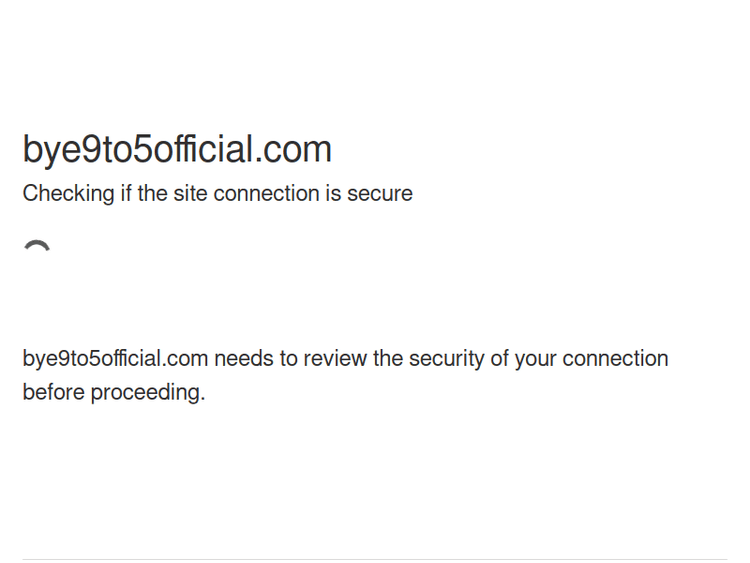
Task: Click the word "of" in the paragraph
Action: tap(500, 359)
